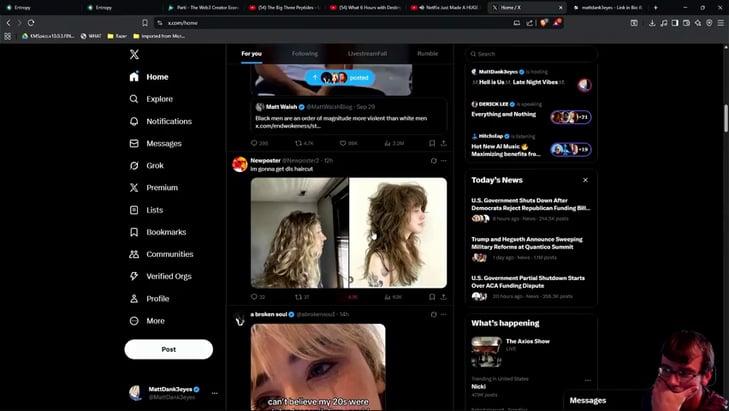Dismiss the Today's News panel
The width and height of the screenshot is (729, 411).
[585, 180]
